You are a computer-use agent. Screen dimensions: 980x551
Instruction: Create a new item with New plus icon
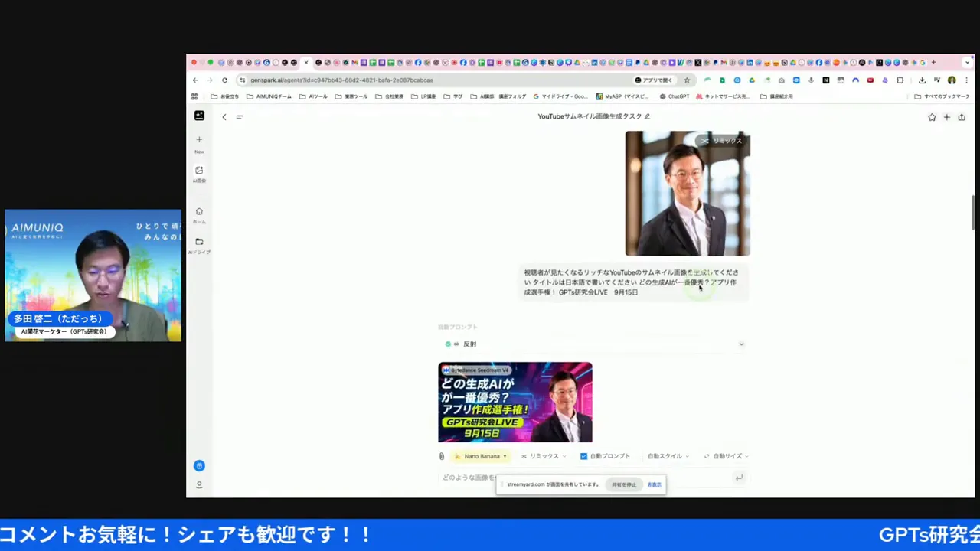pos(199,139)
